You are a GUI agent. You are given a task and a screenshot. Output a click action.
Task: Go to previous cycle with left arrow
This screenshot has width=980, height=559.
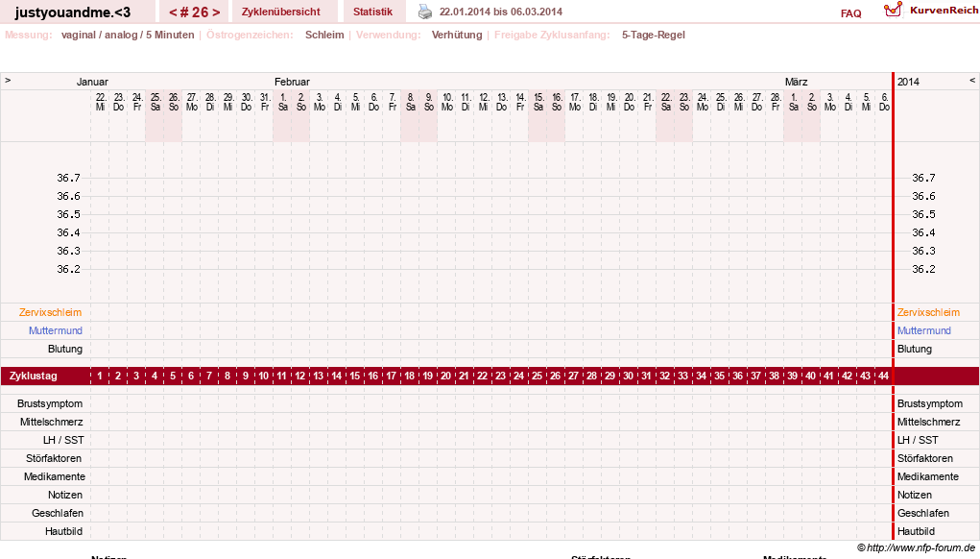point(173,12)
